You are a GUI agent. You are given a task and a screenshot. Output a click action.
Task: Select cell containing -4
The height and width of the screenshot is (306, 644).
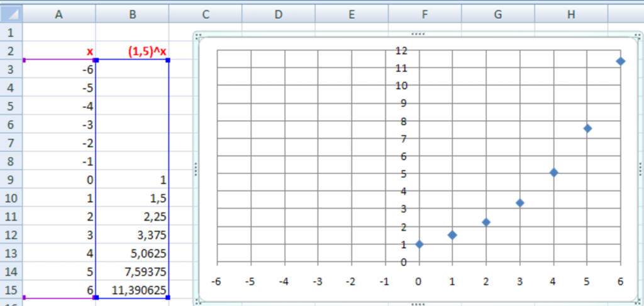(x=58, y=106)
